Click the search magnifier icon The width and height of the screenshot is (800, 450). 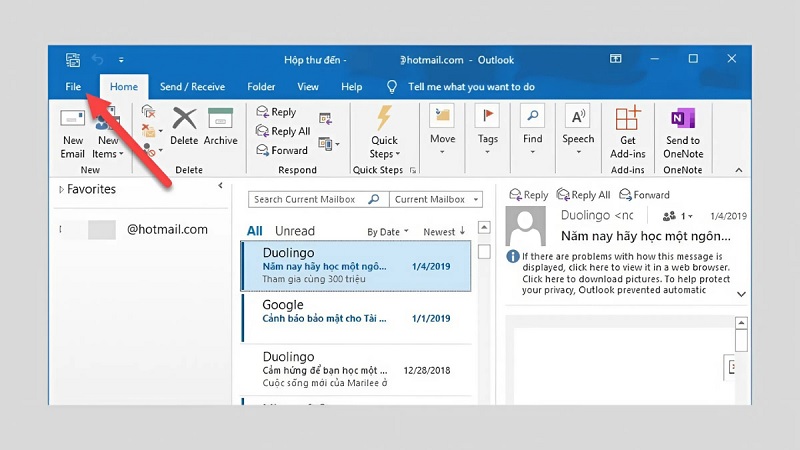(374, 199)
